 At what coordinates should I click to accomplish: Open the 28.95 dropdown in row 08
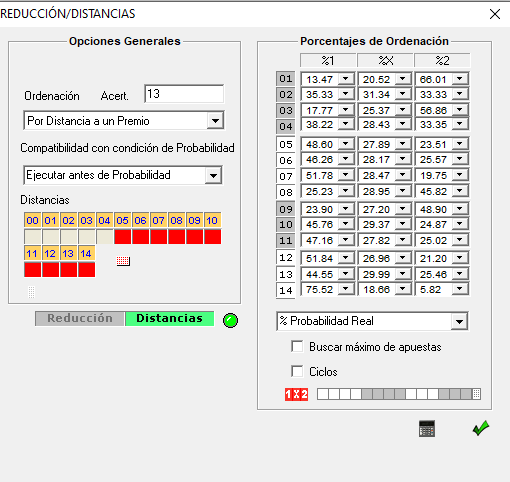click(403, 191)
